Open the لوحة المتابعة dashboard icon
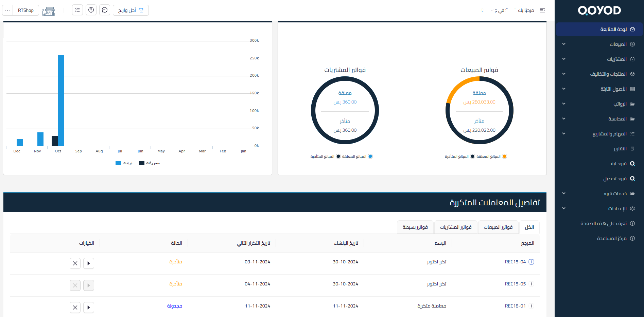The image size is (644, 317). tap(633, 29)
